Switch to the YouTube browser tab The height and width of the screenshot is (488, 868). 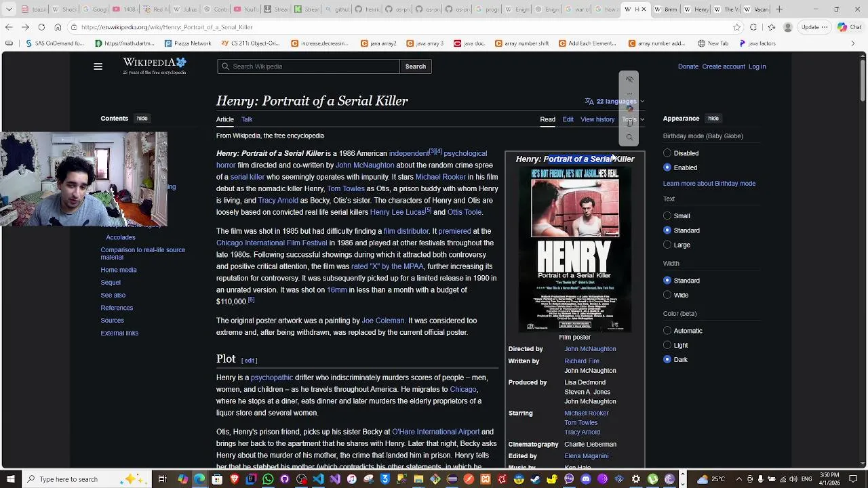tap(245, 9)
